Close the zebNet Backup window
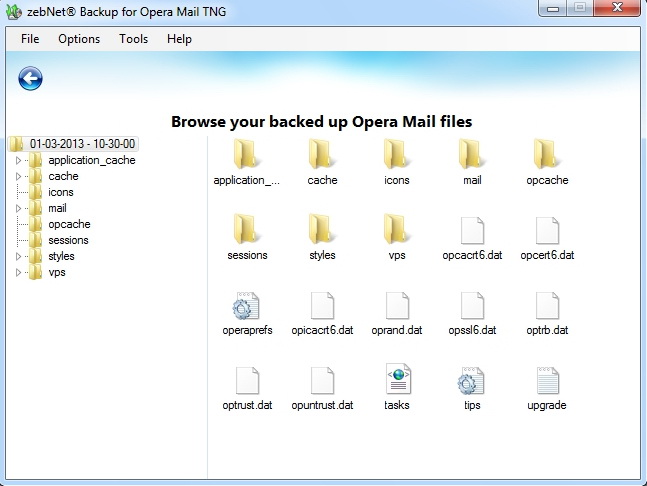 pyautogui.click(x=617, y=8)
